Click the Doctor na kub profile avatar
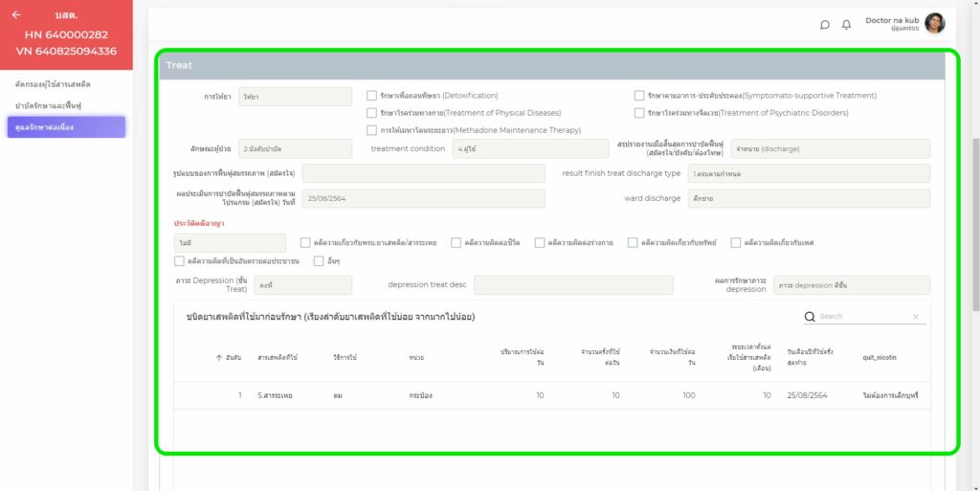 tap(934, 24)
